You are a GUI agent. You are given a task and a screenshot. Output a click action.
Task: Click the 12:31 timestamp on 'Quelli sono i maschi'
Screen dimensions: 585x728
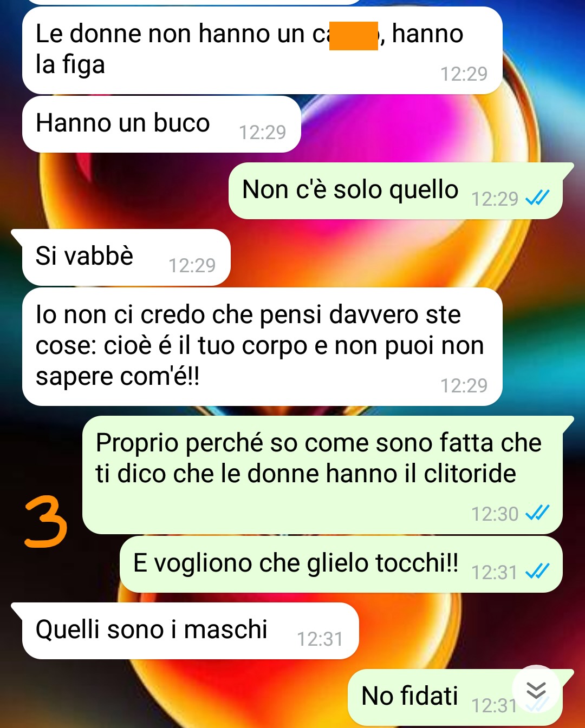[x=320, y=639]
